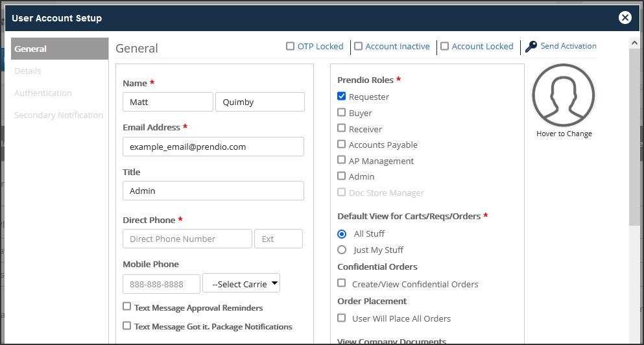Close the User Account Setup dialog
Screen dimensions: 644x345
coord(625,18)
